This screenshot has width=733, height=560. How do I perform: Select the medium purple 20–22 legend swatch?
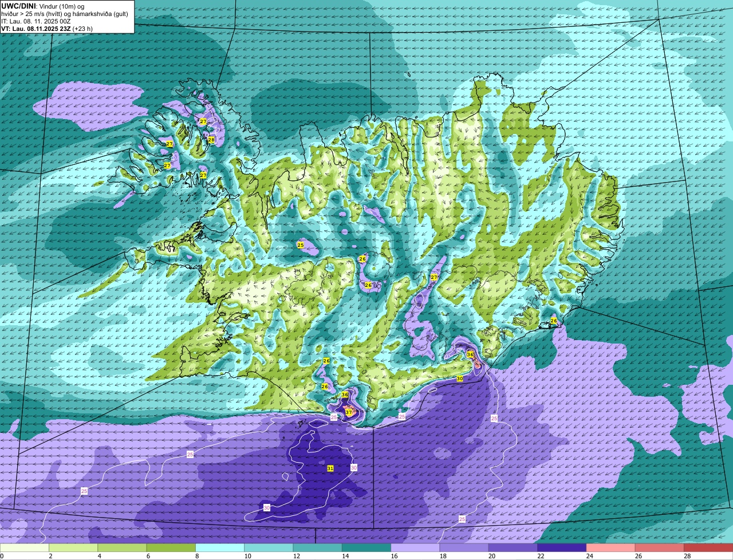513,548
